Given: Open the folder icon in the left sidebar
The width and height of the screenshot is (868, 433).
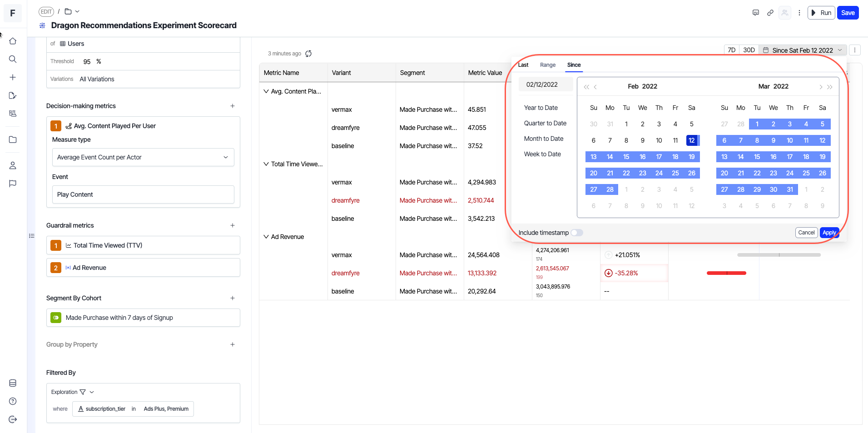Looking at the screenshot, I should 13,139.
